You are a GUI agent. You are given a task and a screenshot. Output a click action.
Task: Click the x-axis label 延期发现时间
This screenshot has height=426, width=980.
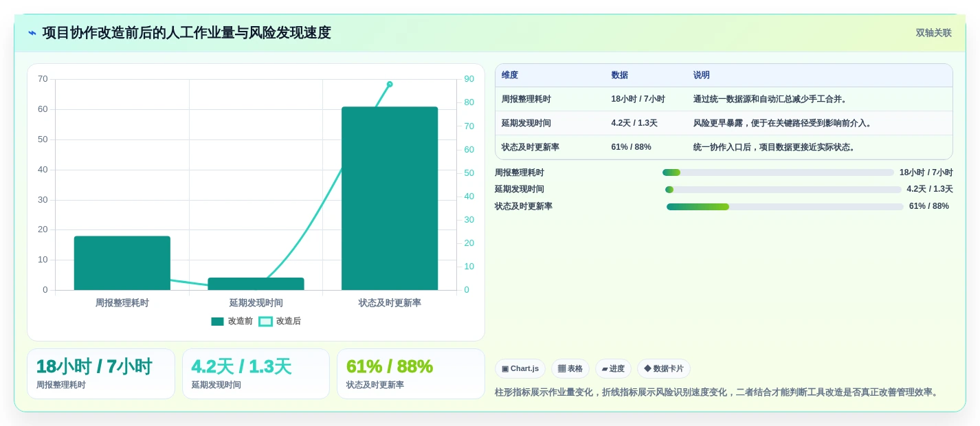[x=256, y=303]
